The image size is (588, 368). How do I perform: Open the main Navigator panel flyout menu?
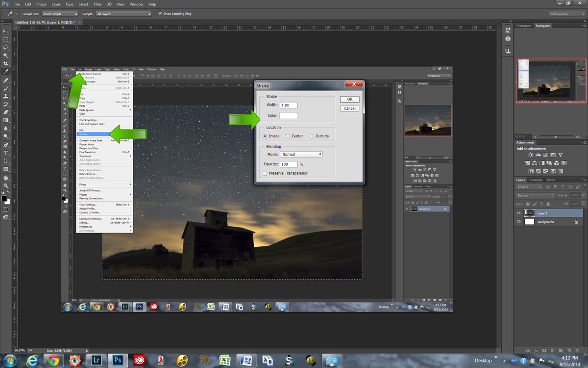point(583,26)
